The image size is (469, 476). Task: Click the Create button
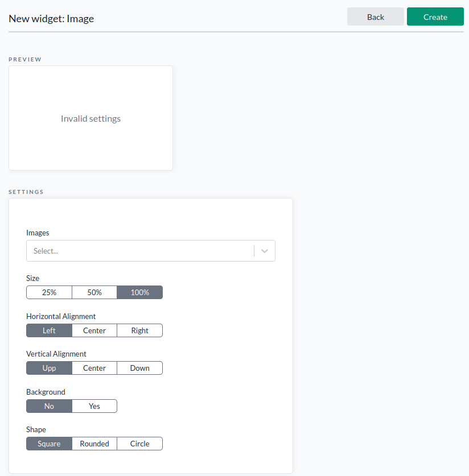(x=435, y=16)
